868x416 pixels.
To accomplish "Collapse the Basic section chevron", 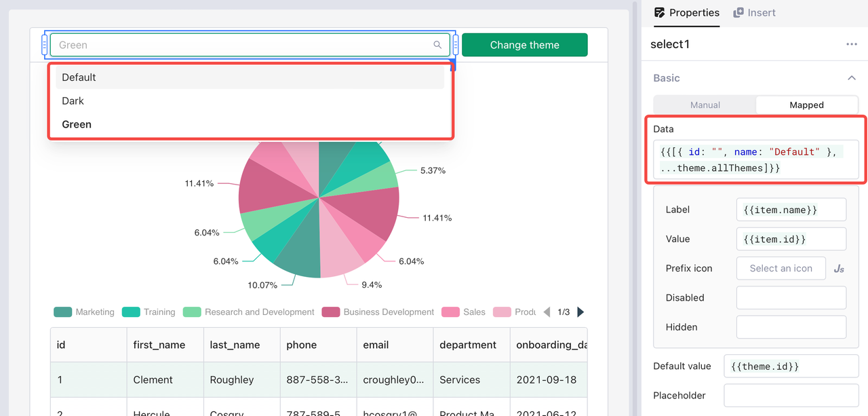I will click(852, 78).
